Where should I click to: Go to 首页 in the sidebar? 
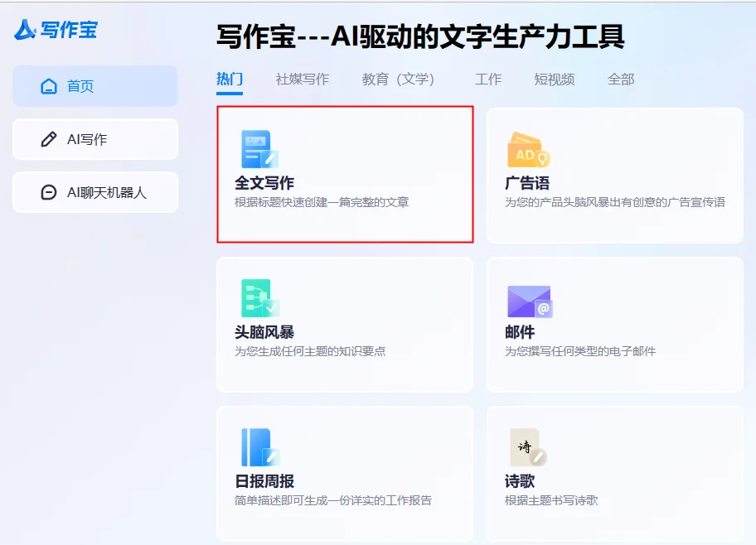[x=95, y=86]
